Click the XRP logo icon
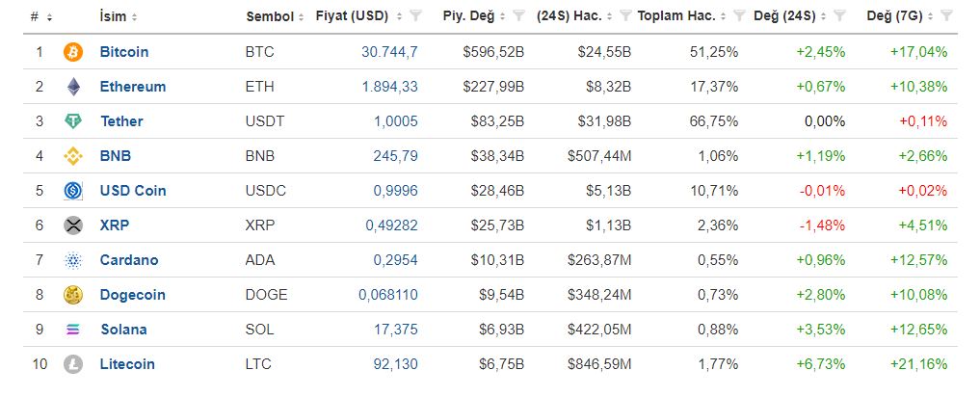This screenshot has height=397, width=980. (73, 225)
